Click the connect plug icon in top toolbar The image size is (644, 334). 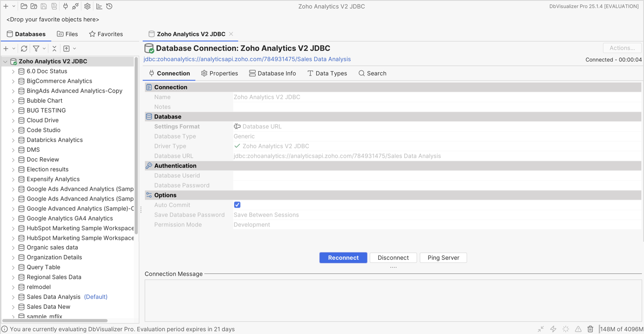pos(65,6)
